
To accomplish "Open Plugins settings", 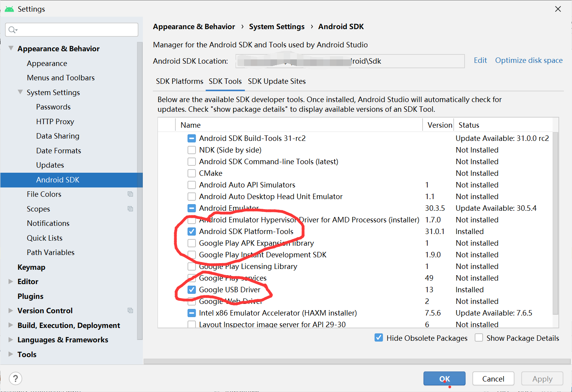I will pos(30,296).
